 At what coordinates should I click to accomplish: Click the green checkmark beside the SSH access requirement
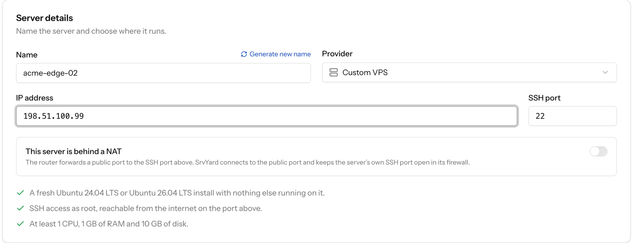click(20, 208)
